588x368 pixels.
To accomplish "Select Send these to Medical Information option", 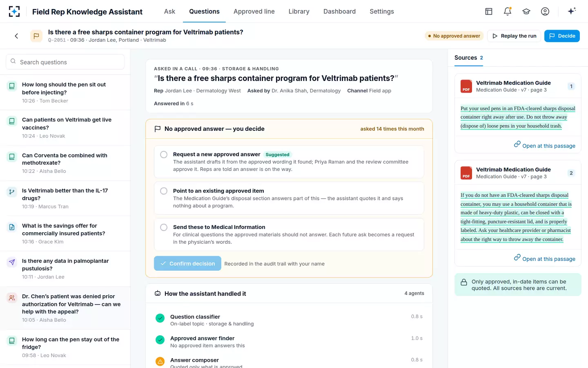I will point(289,234).
